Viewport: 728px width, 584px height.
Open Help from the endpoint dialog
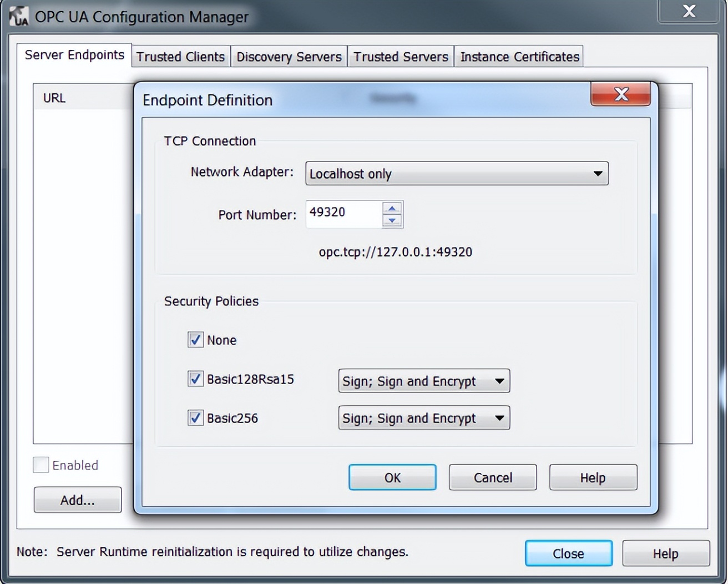click(592, 477)
